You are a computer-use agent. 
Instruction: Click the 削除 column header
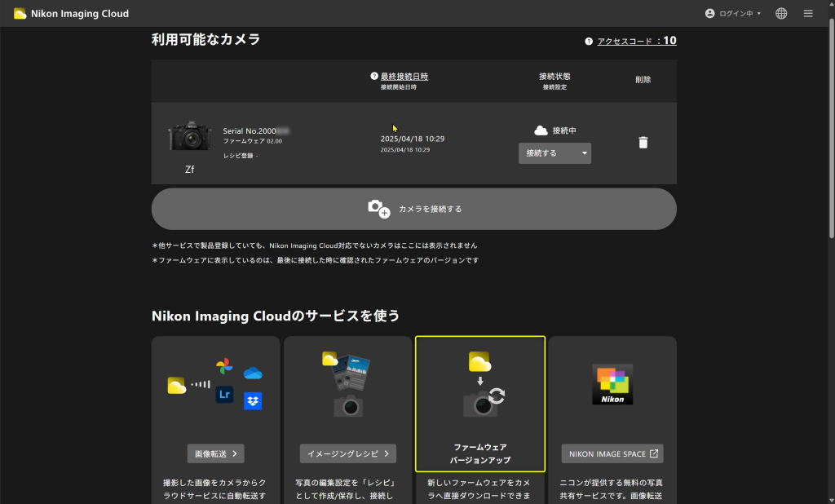point(643,79)
